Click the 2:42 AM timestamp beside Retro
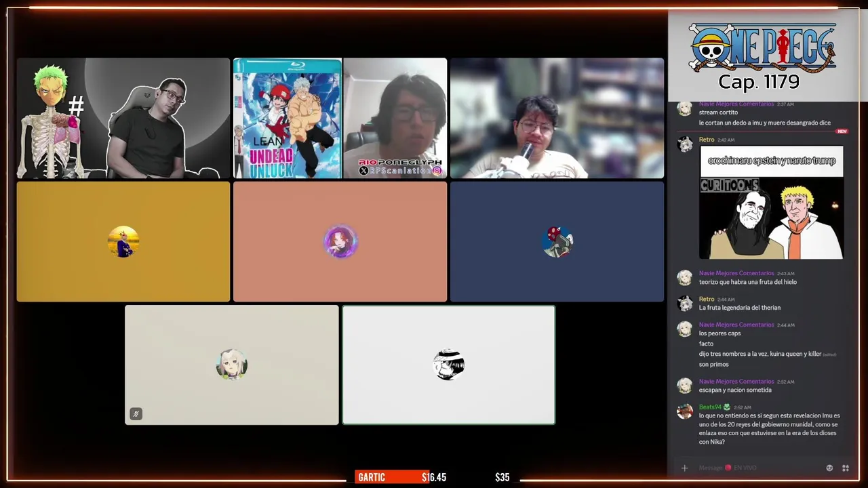 (726, 140)
